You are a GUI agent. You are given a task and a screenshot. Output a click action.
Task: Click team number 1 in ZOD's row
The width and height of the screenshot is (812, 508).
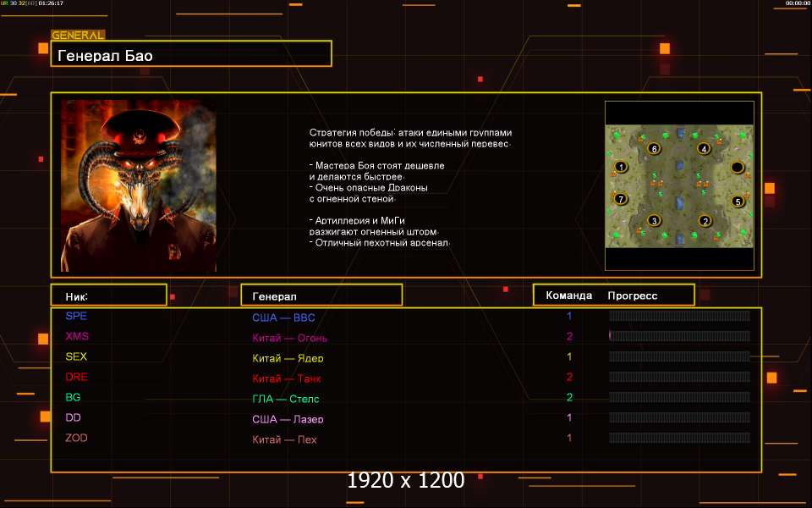tap(569, 438)
